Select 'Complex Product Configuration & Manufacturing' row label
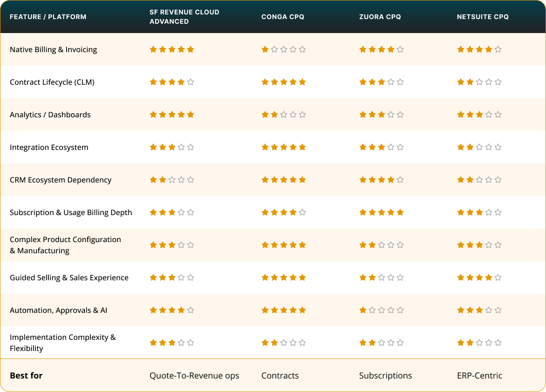The height and width of the screenshot is (392, 546). pyautogui.click(x=66, y=245)
